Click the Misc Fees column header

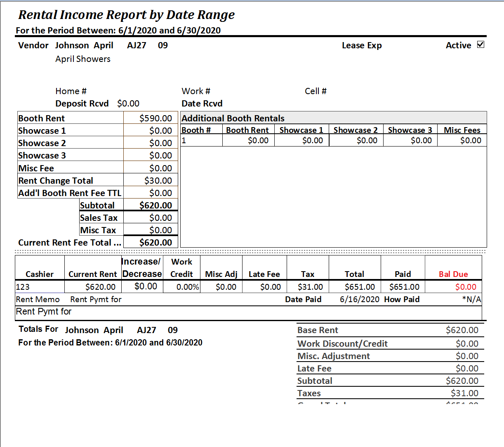(x=462, y=130)
